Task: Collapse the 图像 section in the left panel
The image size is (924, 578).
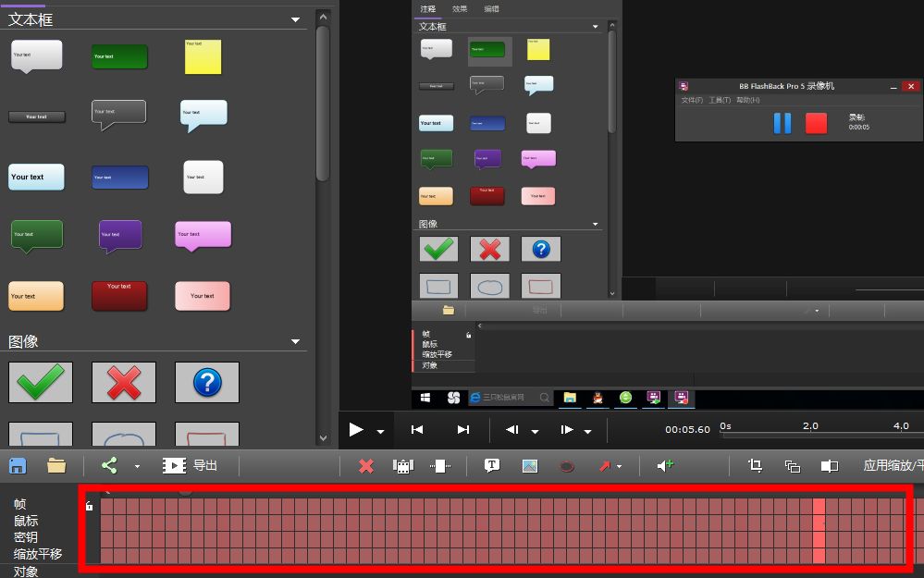Action: pos(295,341)
